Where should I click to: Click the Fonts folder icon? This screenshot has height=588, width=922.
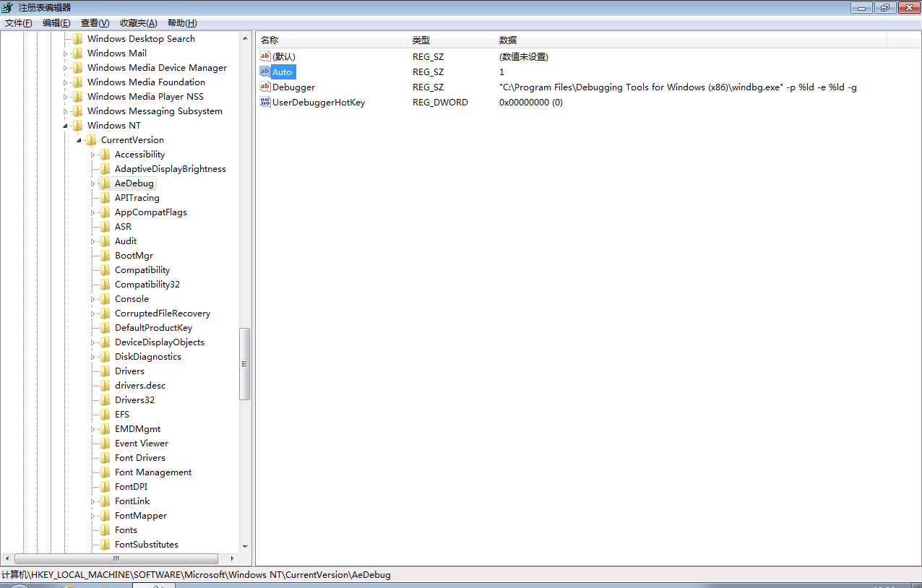[x=105, y=530]
